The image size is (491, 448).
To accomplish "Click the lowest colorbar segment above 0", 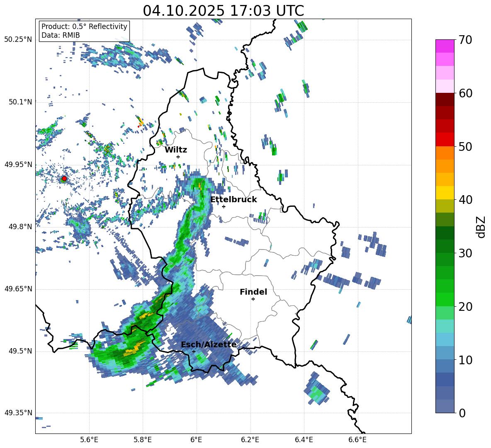I will [445, 406].
